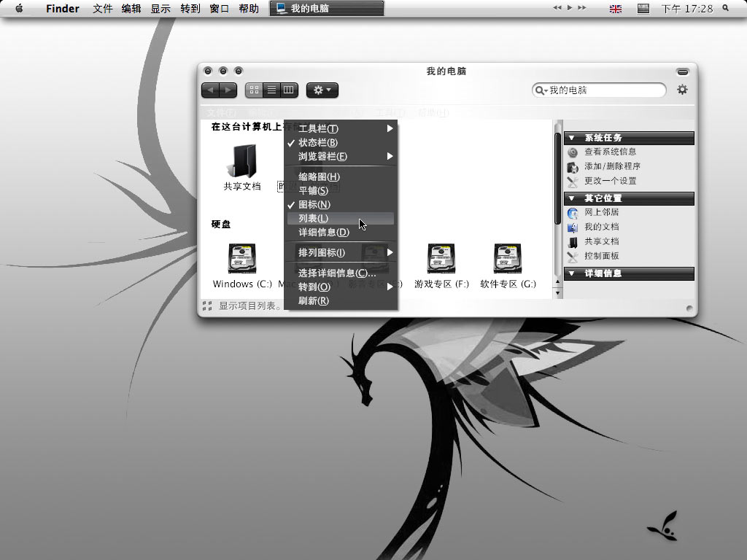This screenshot has width=747, height=560.
Task: Open the 网上邻居 link
Action: pyautogui.click(x=602, y=212)
